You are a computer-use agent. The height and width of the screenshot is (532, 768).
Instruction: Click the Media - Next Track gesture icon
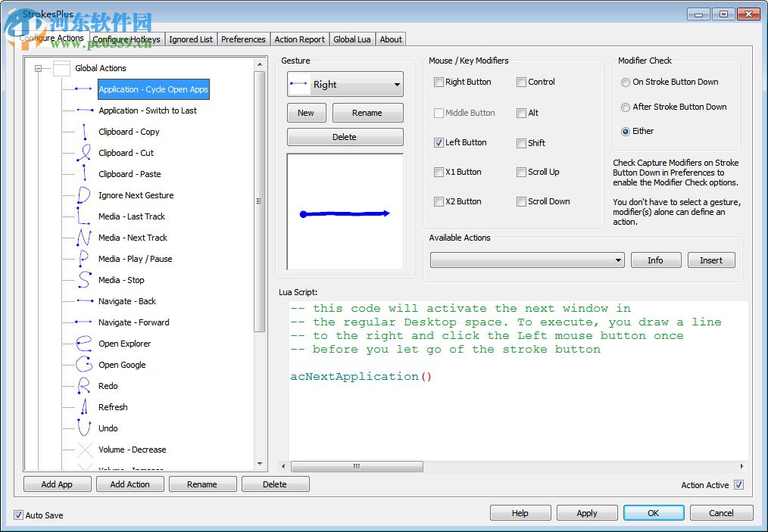coord(85,238)
